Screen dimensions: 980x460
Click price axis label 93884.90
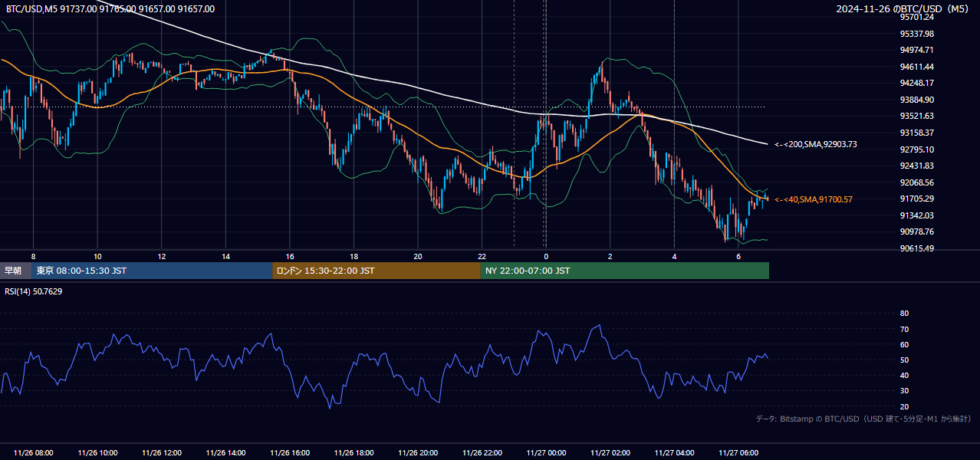916,100
